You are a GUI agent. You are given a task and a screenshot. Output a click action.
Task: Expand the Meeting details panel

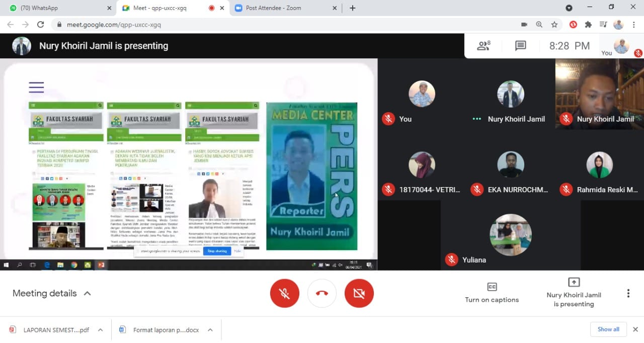[x=52, y=293]
